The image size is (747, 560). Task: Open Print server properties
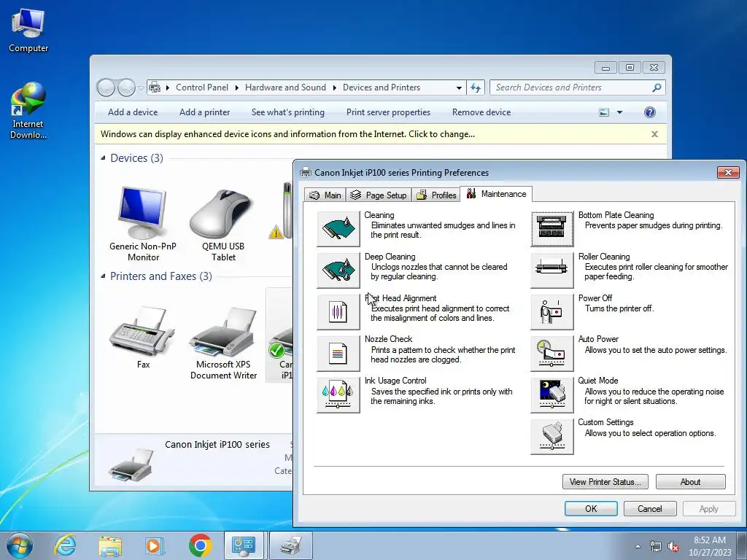point(388,112)
